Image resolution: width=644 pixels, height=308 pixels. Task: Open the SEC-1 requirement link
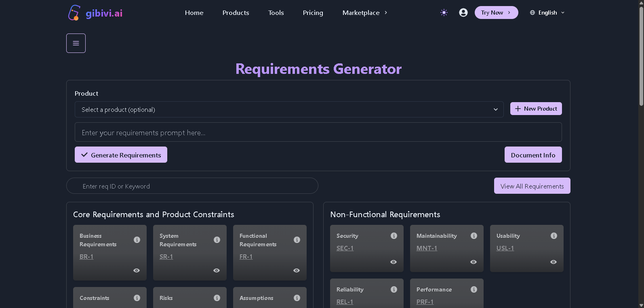[x=345, y=248]
